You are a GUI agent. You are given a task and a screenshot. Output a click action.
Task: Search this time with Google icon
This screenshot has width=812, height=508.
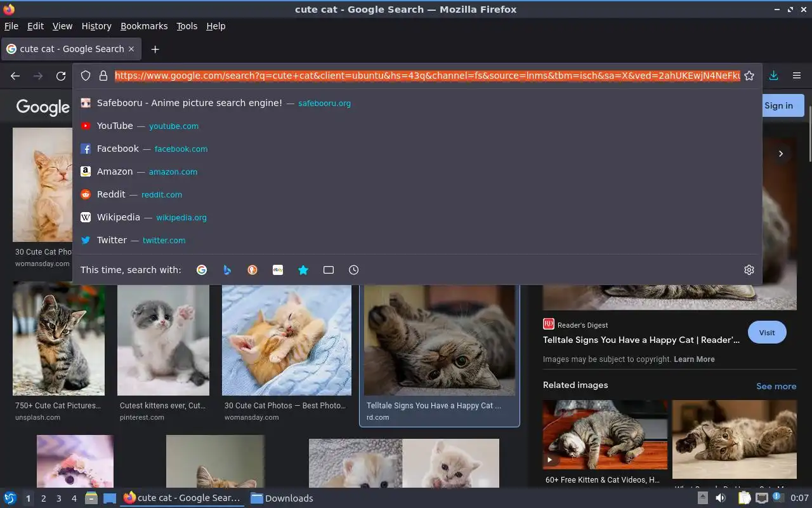point(202,270)
